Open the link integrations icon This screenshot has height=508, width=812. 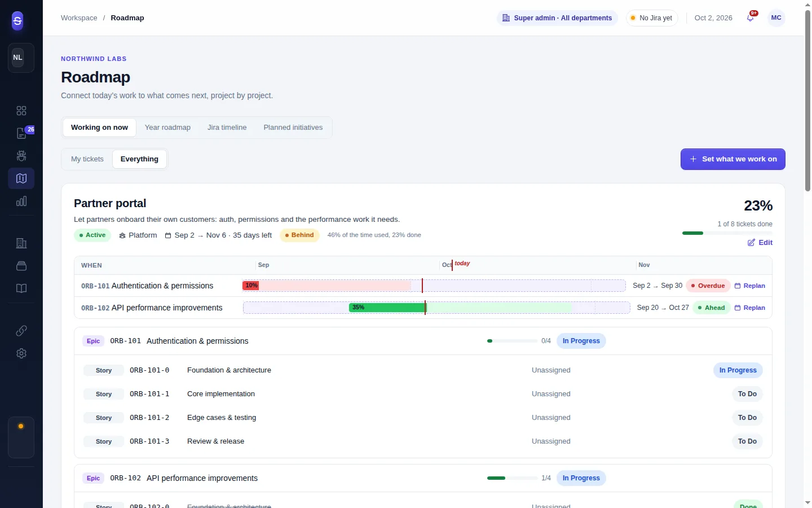[x=21, y=331]
